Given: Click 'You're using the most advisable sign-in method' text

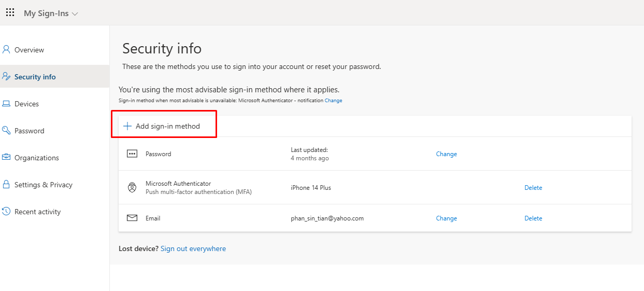Looking at the screenshot, I should [229, 90].
